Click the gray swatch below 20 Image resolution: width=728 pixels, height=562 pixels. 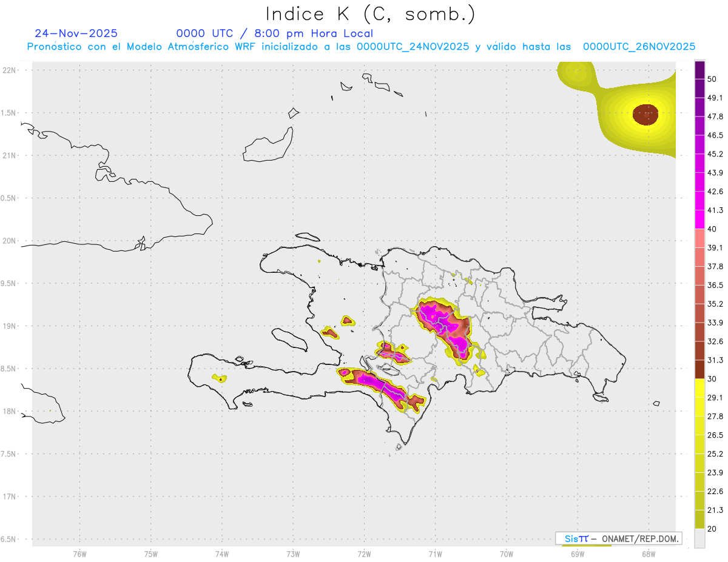point(699,538)
